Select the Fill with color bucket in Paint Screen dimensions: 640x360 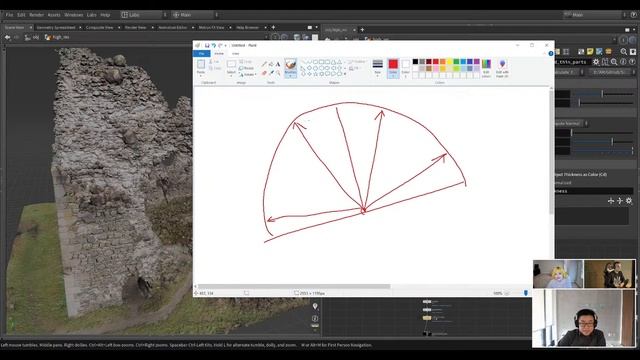click(x=271, y=64)
